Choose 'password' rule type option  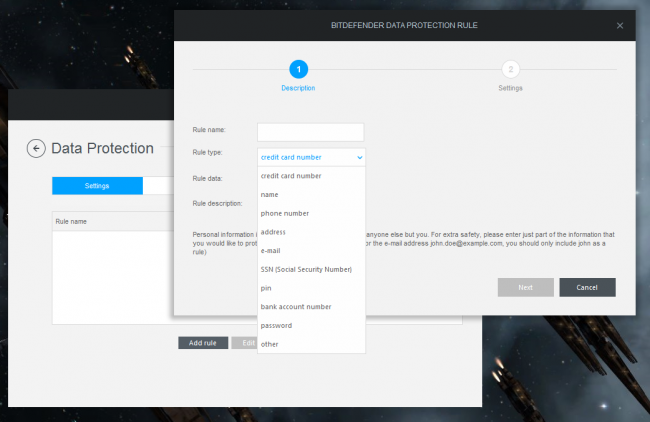pyautogui.click(x=311, y=325)
